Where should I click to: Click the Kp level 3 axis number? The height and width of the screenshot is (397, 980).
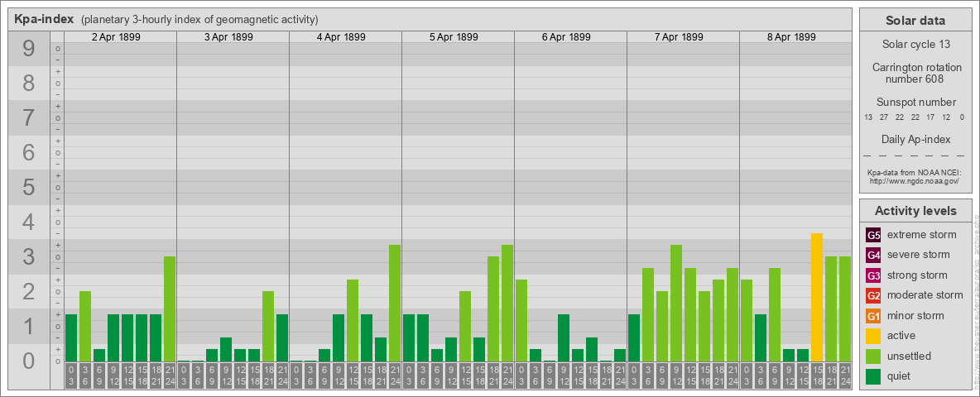(29, 256)
